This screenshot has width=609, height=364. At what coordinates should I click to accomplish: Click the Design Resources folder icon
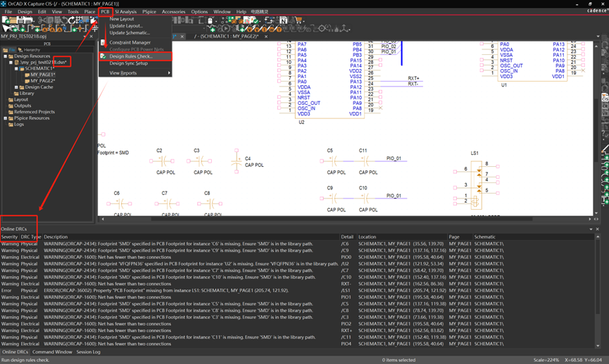tap(11, 56)
